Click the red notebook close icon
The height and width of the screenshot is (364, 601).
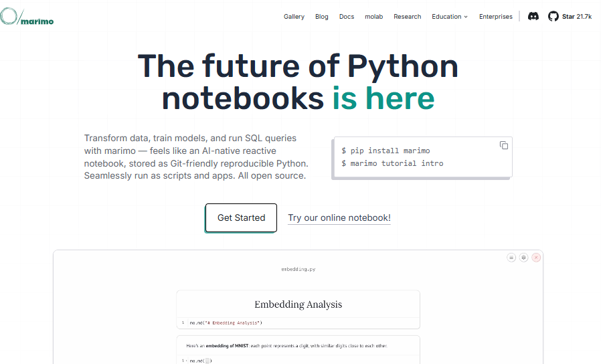pyautogui.click(x=536, y=258)
